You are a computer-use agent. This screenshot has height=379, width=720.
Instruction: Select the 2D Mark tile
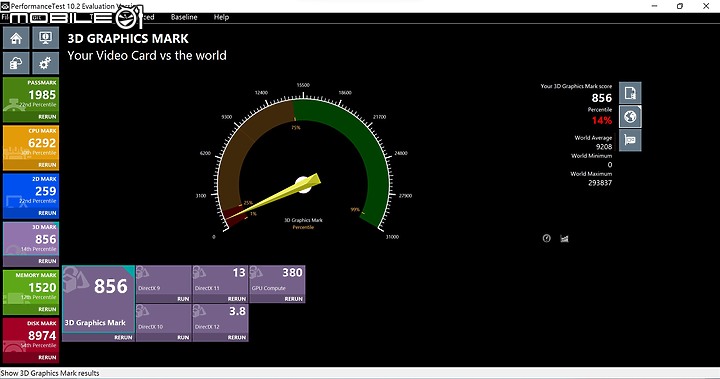pos(31,196)
